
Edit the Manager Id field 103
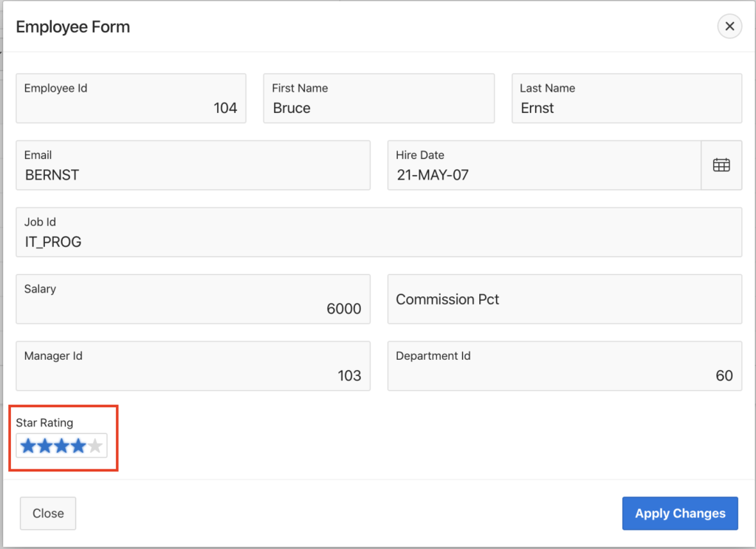pyautogui.click(x=193, y=366)
